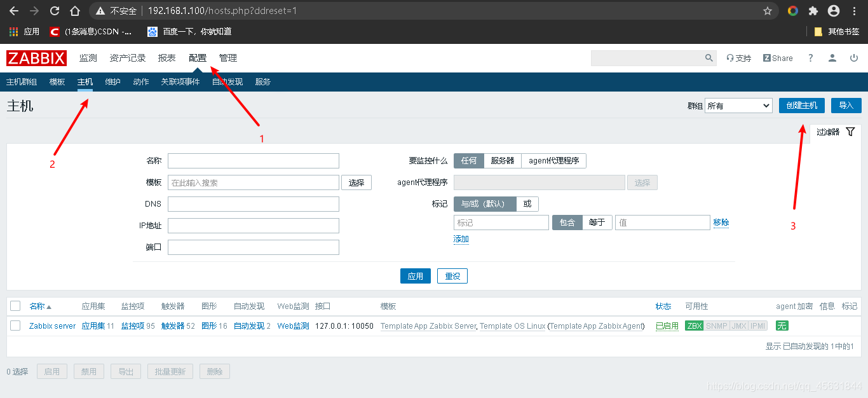Select 与/或（默认）tag evaluation option
868x398 pixels.
(x=485, y=203)
